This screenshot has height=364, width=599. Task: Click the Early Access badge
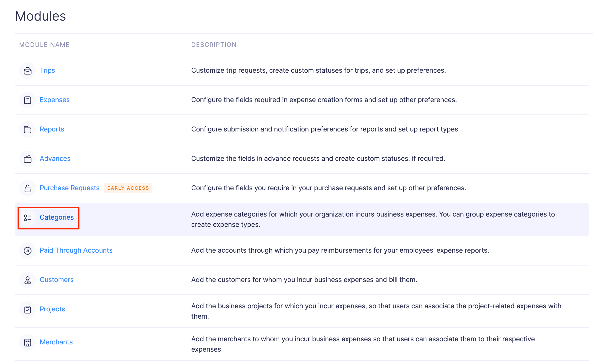tap(128, 188)
